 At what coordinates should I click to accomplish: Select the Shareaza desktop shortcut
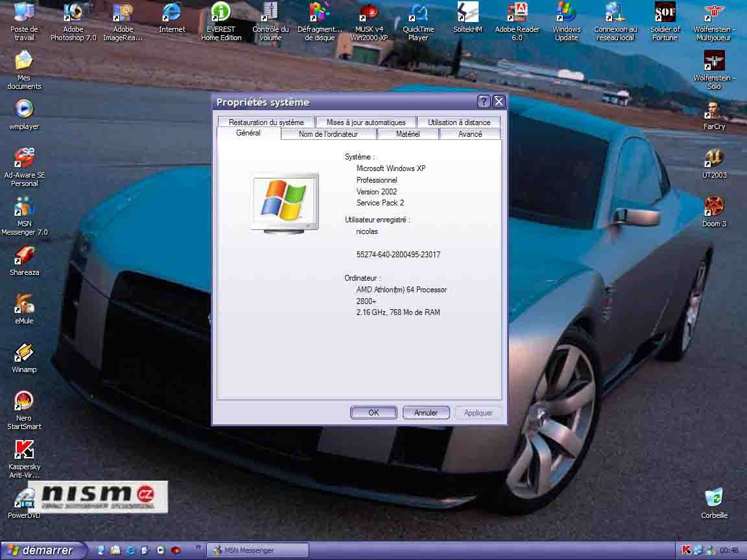(x=24, y=261)
